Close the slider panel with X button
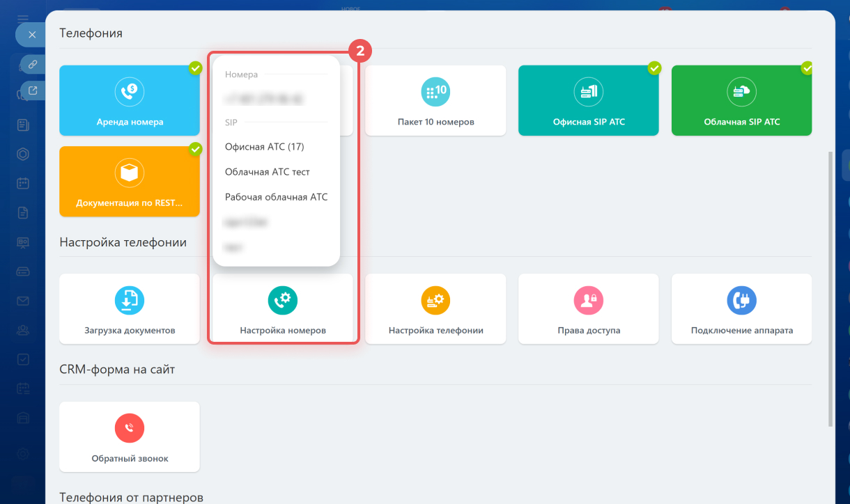This screenshot has height=504, width=850. click(x=31, y=34)
